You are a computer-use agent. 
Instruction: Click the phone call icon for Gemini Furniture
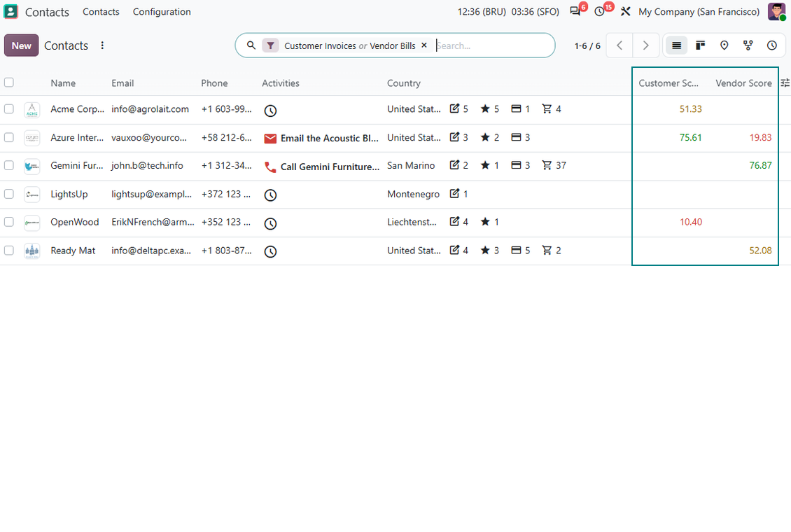(x=270, y=167)
